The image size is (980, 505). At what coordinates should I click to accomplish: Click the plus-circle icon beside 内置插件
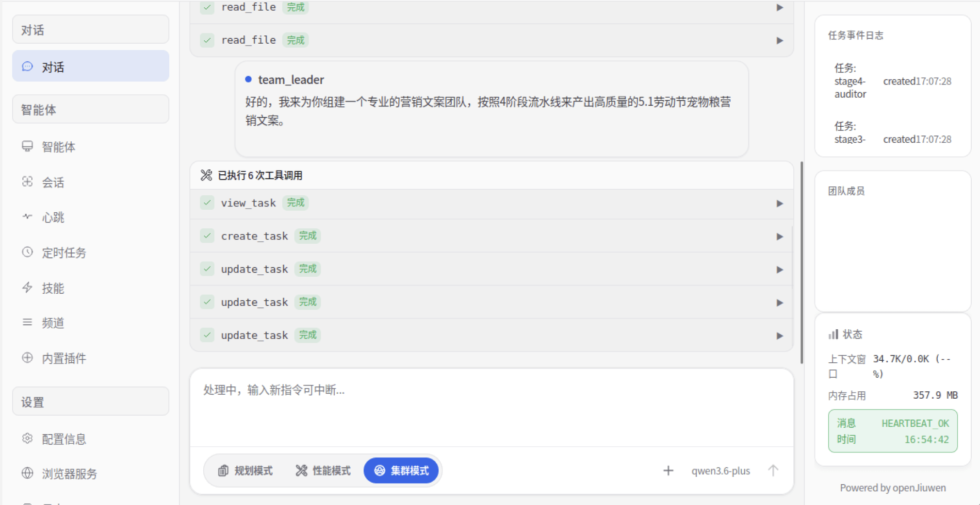pos(28,358)
